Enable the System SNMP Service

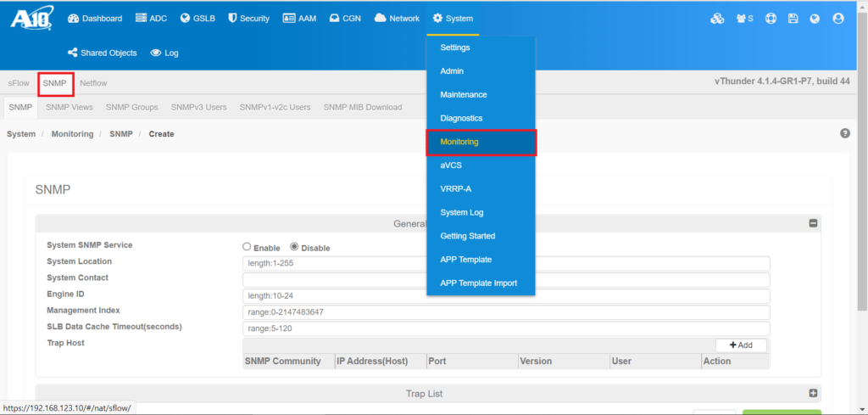click(247, 247)
